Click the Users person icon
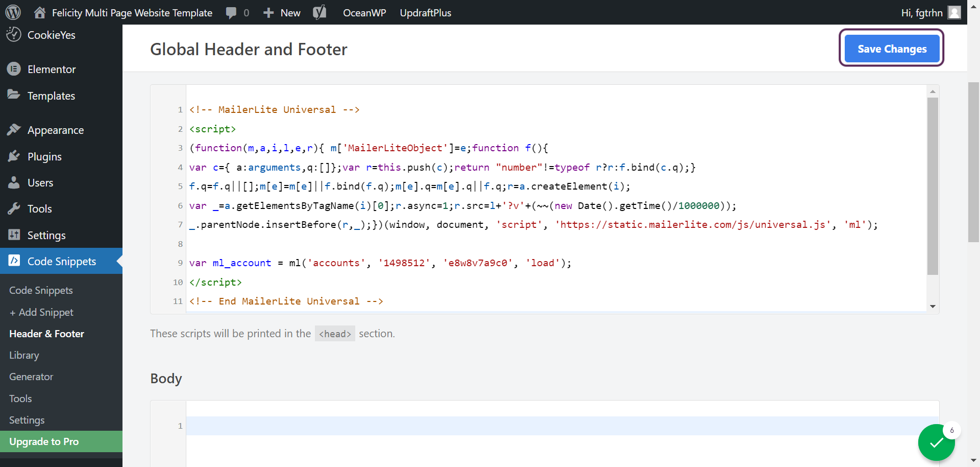The image size is (980, 467). tap(14, 182)
